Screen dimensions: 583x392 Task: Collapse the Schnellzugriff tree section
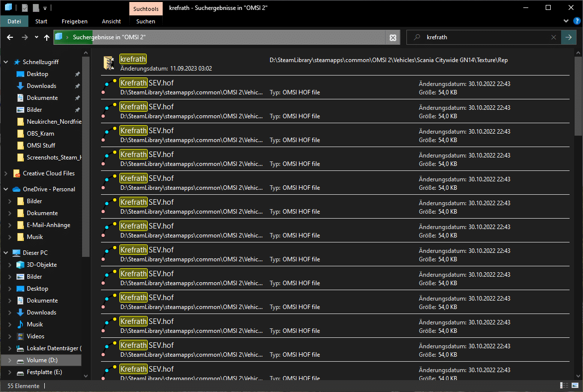tap(5, 62)
